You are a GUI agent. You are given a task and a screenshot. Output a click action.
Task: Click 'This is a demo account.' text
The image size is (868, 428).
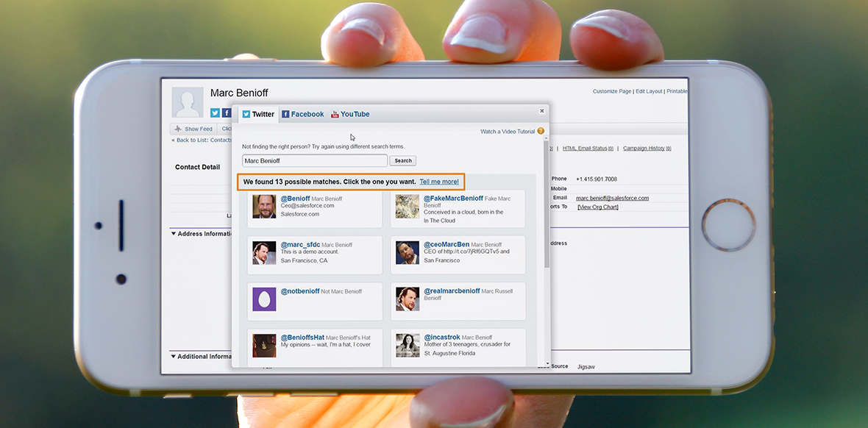310,252
